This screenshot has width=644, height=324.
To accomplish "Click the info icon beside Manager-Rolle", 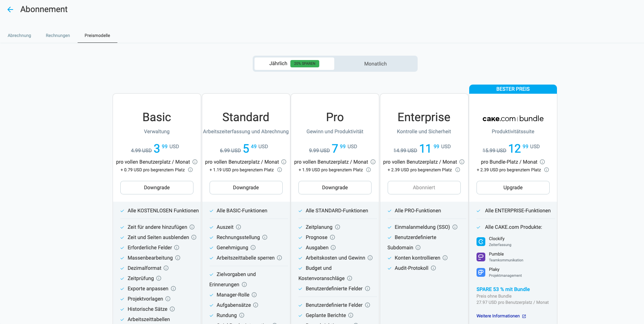I will click(254, 295).
